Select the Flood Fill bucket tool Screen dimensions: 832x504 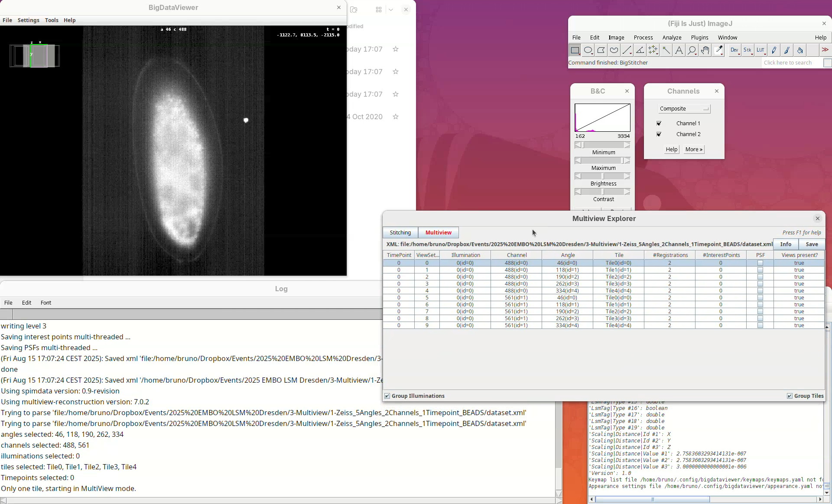800,50
